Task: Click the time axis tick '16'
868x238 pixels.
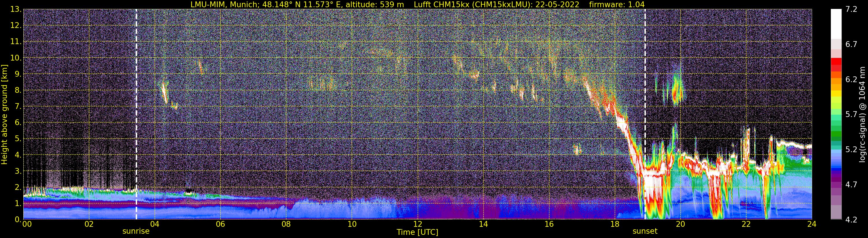Action: click(549, 224)
